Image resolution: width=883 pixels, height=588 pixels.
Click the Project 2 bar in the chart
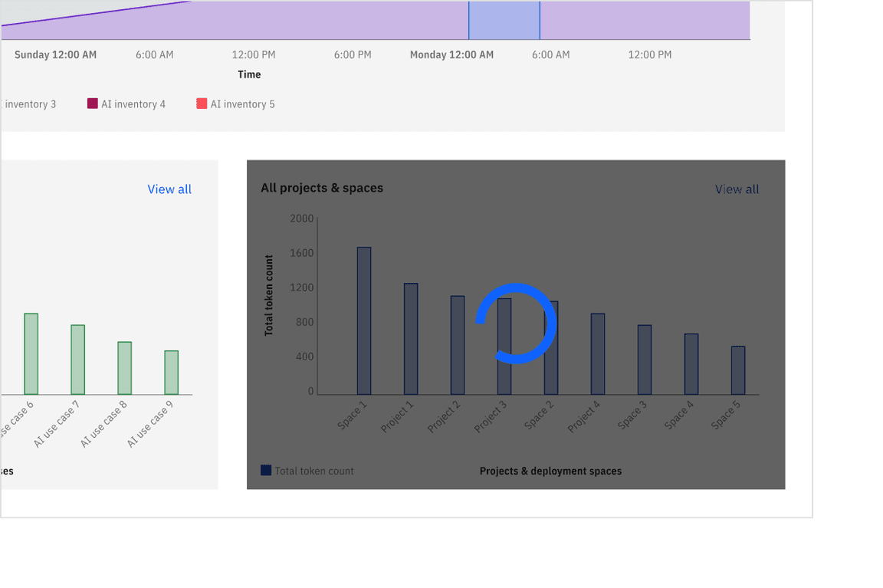(458, 345)
